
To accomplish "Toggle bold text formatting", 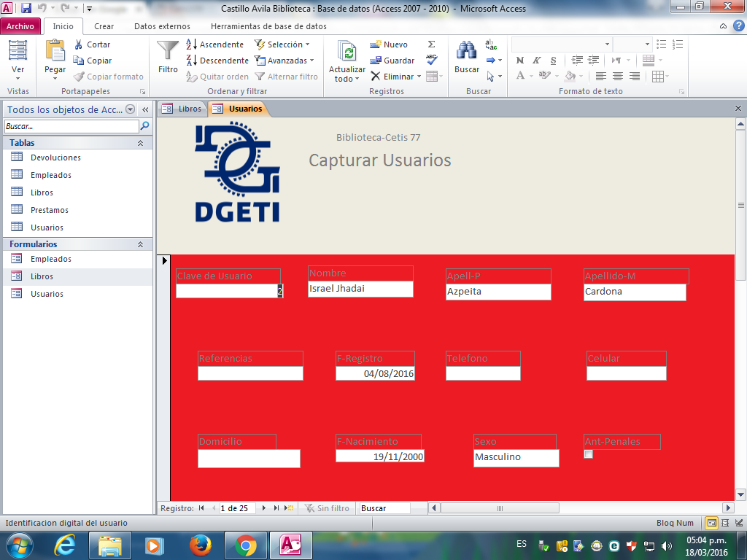I will [520, 61].
